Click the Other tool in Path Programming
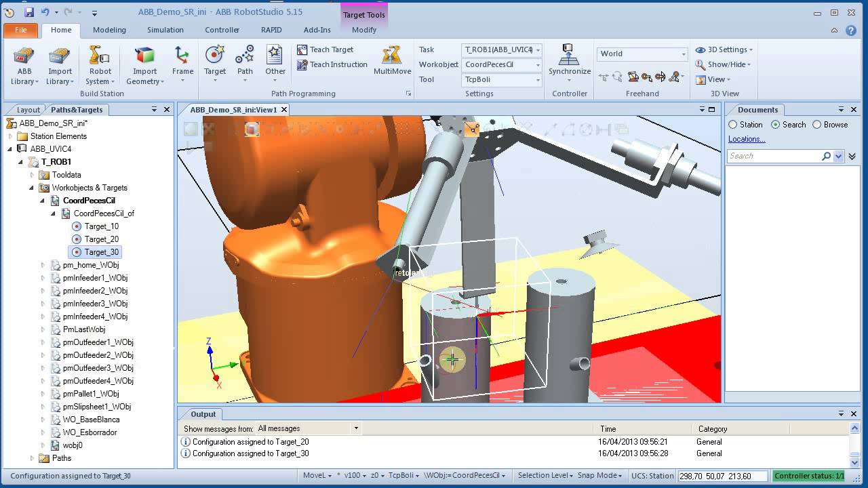This screenshot has height=488, width=868. [275, 65]
